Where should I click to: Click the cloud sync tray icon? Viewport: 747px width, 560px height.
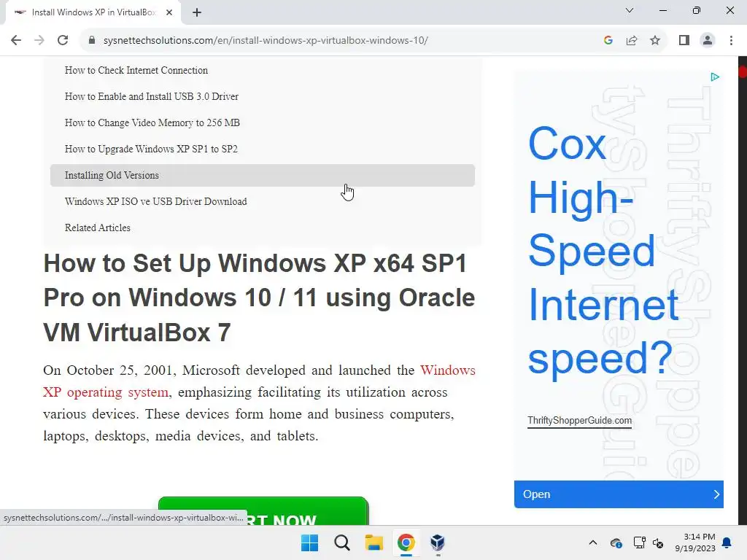(616, 542)
